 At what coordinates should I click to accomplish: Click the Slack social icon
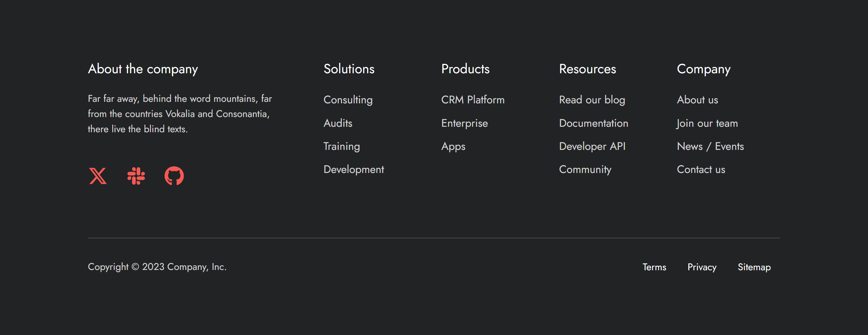pyautogui.click(x=136, y=176)
